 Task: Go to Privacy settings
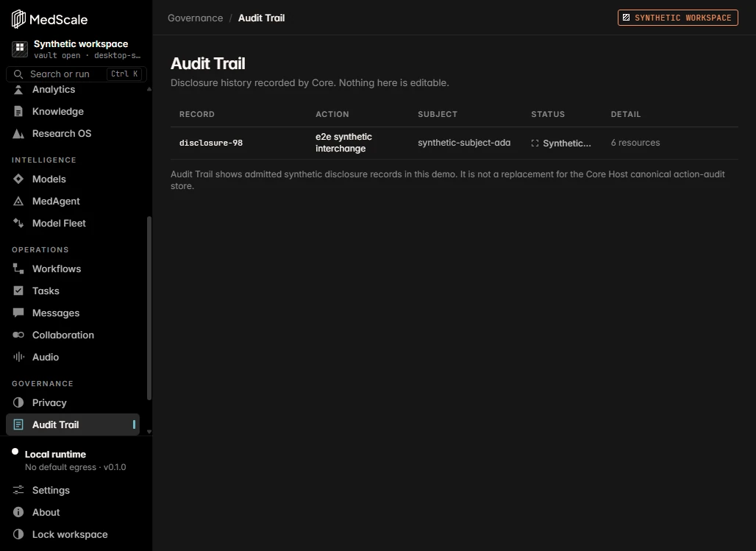click(72, 402)
